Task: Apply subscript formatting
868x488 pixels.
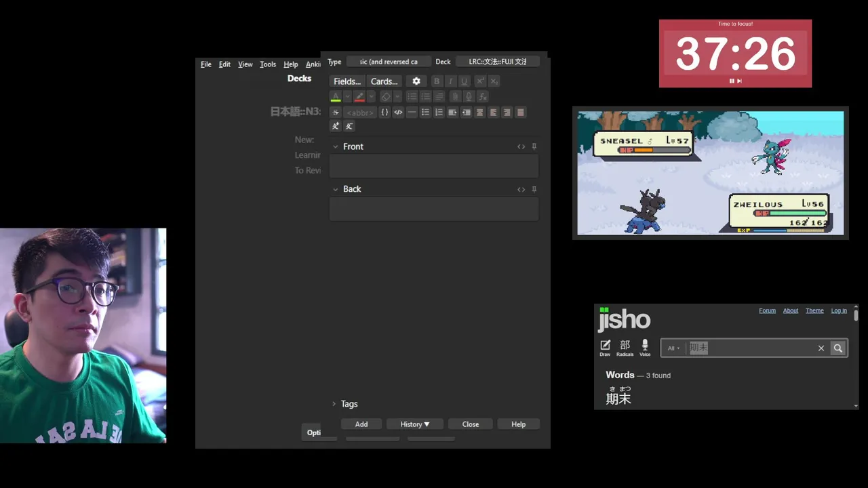Action: point(494,81)
